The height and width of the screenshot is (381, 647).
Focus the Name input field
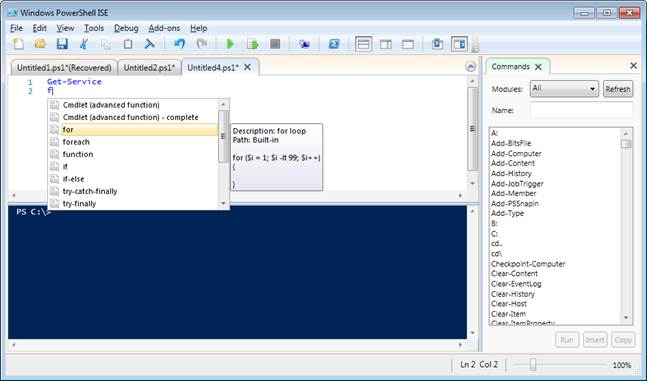tap(581, 110)
